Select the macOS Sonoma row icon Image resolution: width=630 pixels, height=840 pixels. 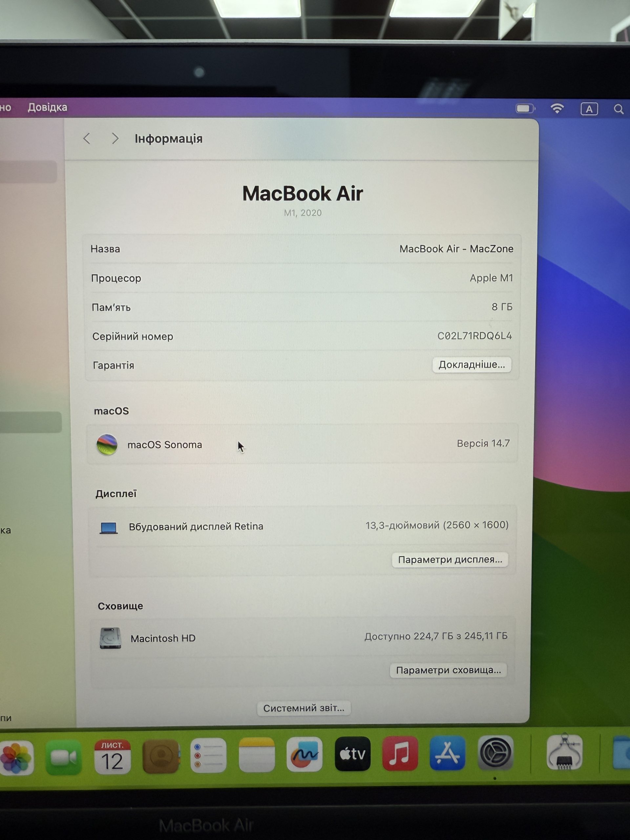point(107,444)
